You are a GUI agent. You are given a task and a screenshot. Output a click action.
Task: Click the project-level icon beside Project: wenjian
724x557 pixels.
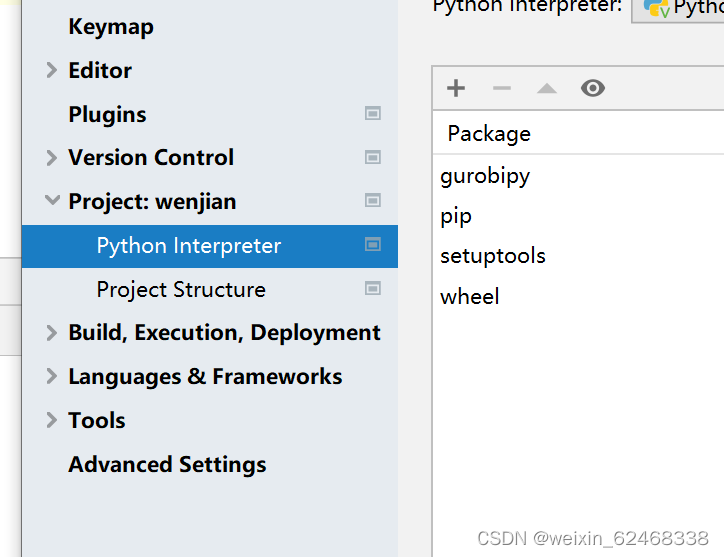click(373, 201)
